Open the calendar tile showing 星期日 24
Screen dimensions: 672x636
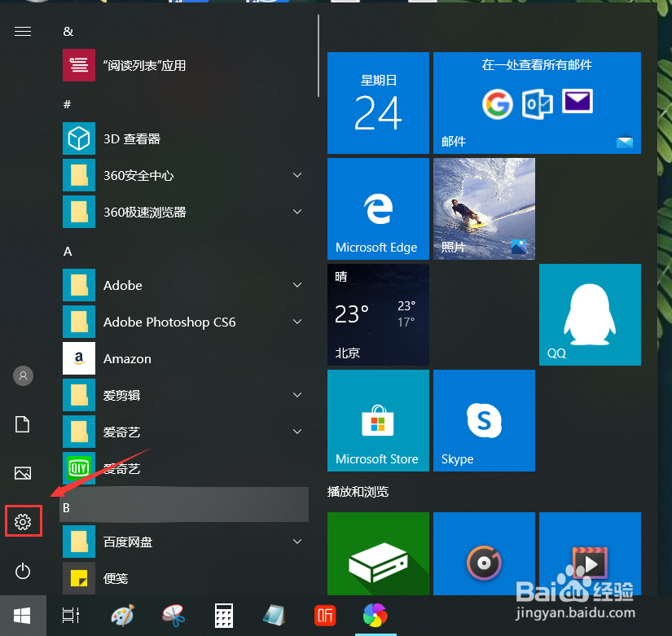coord(377,103)
